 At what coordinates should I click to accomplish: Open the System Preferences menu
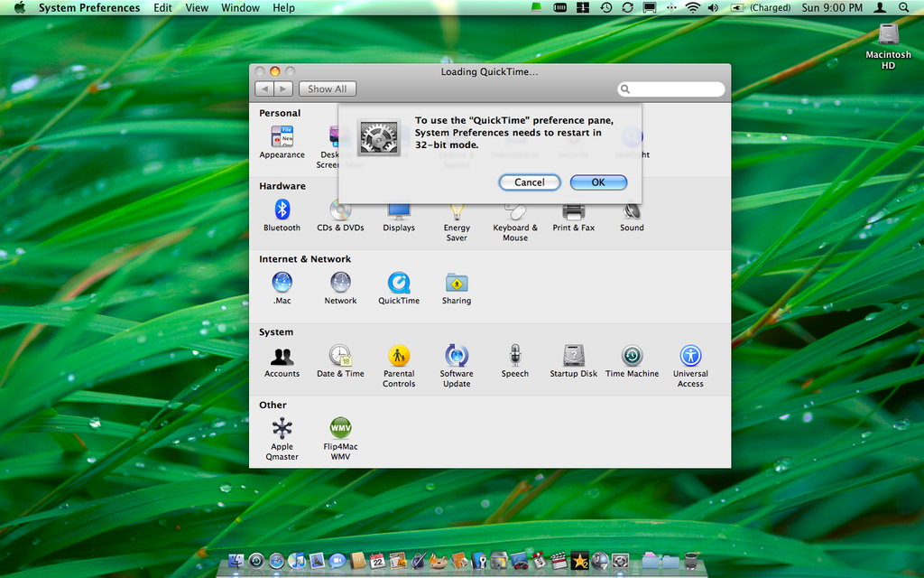coord(89,7)
